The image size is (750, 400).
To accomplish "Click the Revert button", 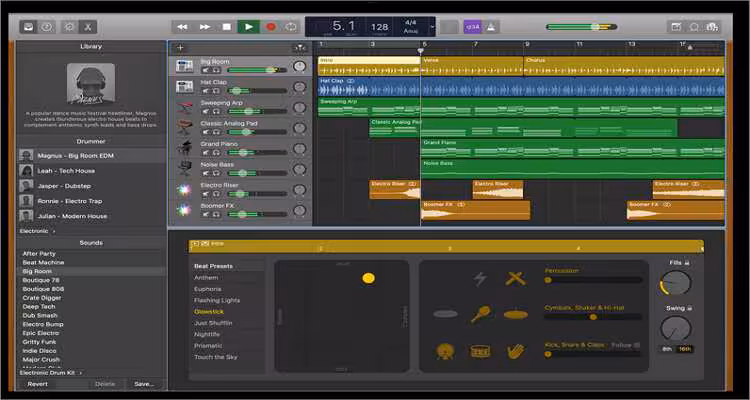I will pyautogui.click(x=37, y=384).
